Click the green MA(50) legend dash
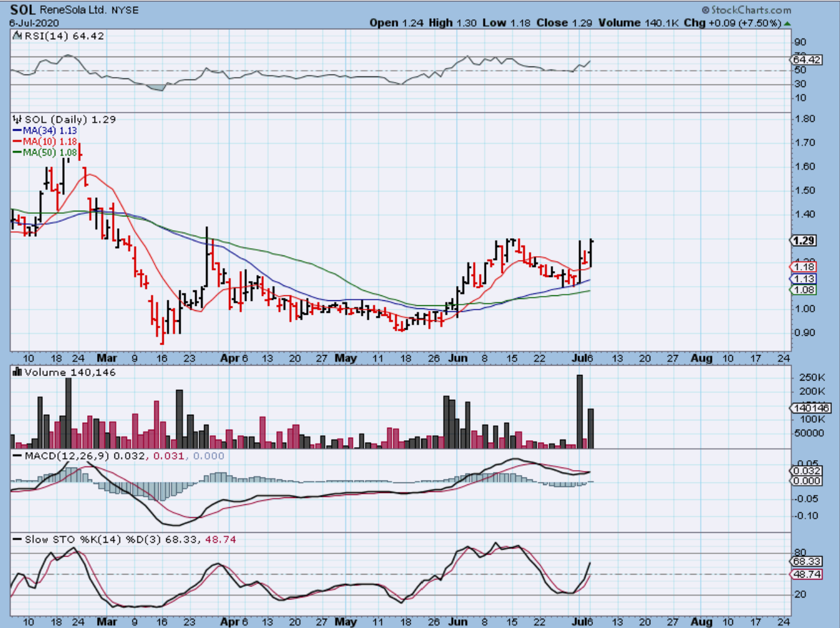 [x=17, y=153]
